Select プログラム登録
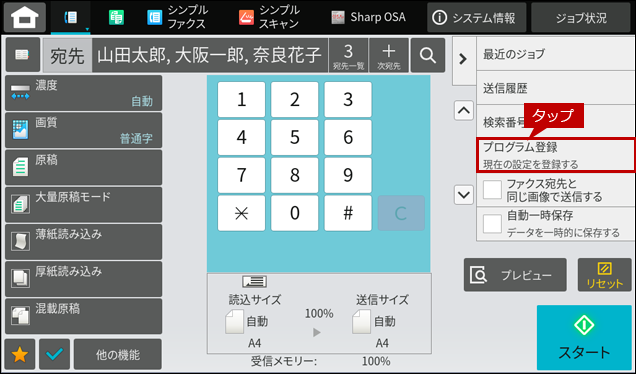This screenshot has height=374, width=636. 556,156
